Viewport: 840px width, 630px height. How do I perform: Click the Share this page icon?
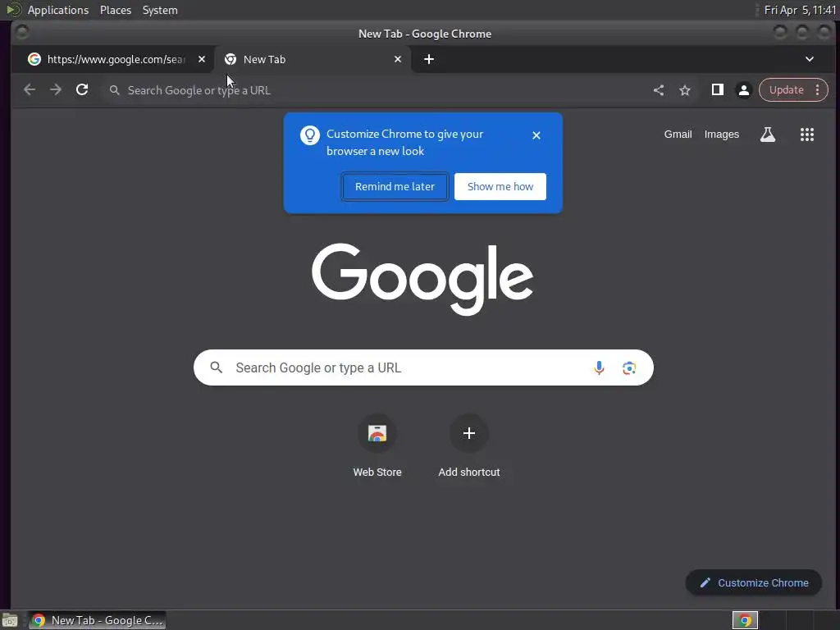point(659,90)
